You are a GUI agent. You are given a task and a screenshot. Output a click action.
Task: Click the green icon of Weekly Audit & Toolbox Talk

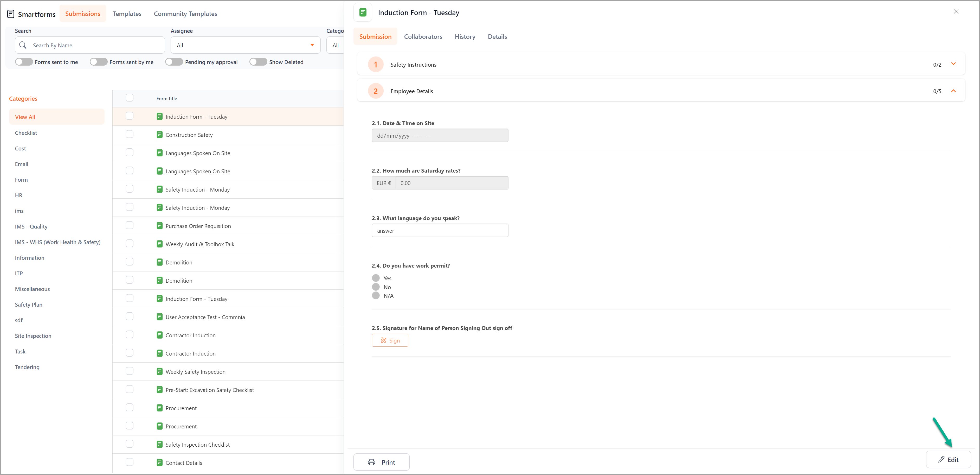click(x=160, y=244)
